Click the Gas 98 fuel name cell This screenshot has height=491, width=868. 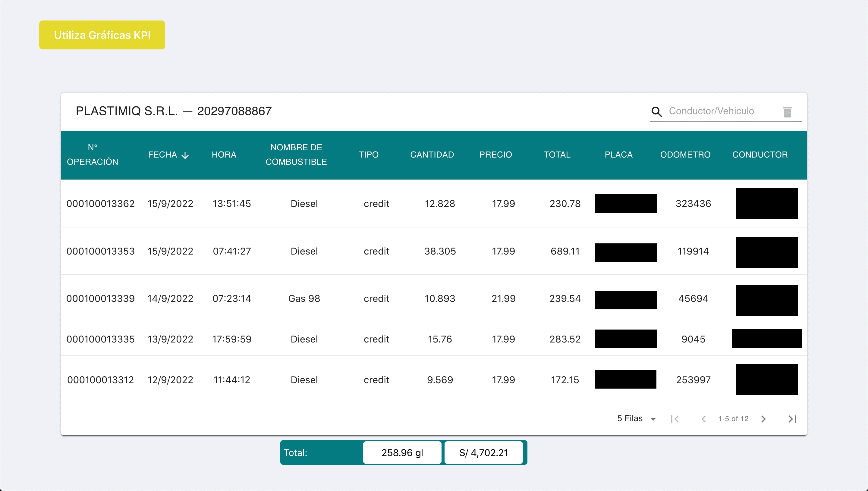pos(304,299)
